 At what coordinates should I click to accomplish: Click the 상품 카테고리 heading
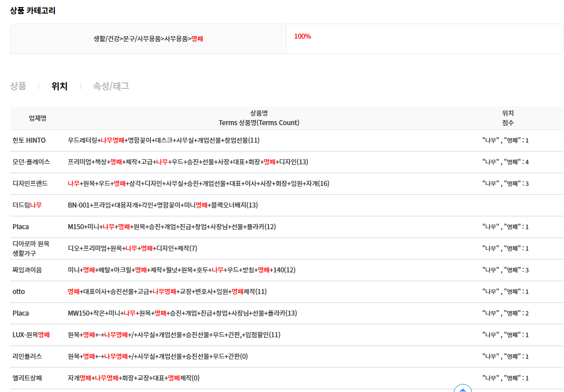(x=33, y=11)
